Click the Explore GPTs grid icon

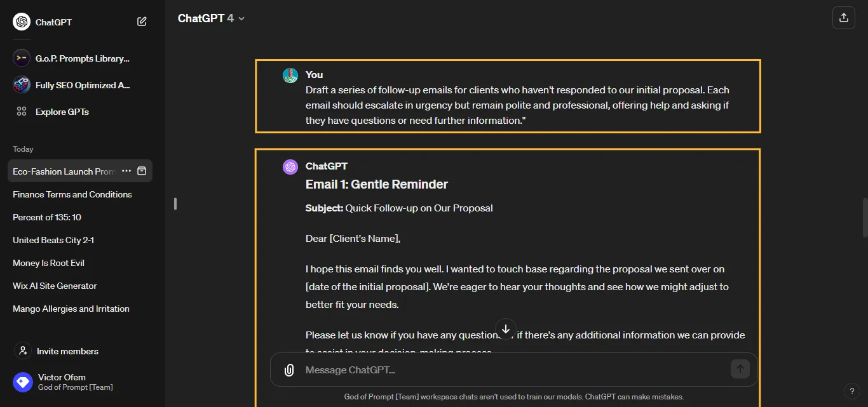coord(22,111)
